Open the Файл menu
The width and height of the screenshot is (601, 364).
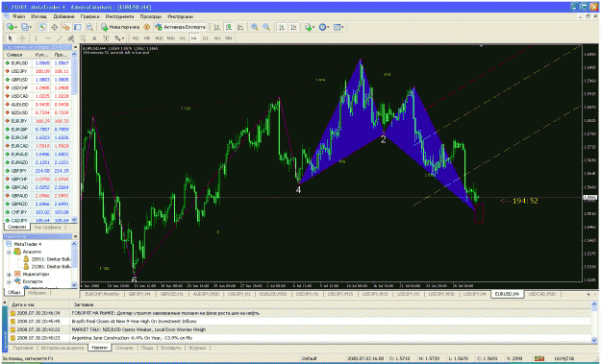click(18, 16)
